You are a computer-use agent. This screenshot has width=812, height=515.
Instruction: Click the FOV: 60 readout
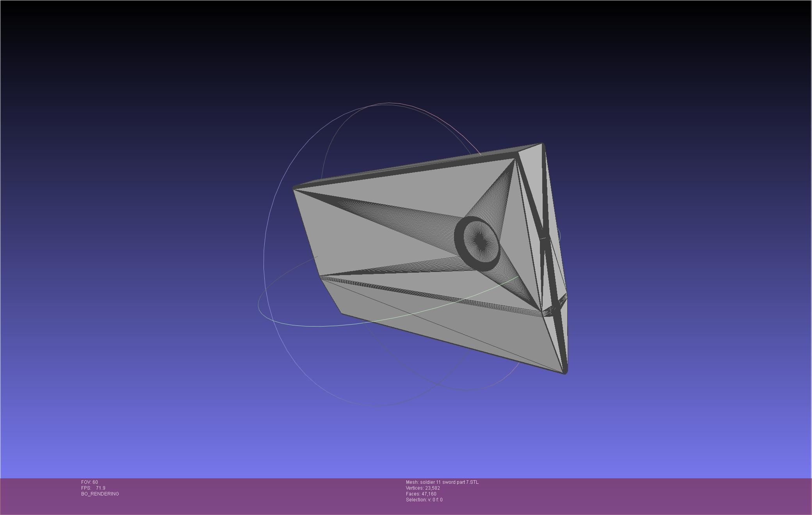click(89, 482)
